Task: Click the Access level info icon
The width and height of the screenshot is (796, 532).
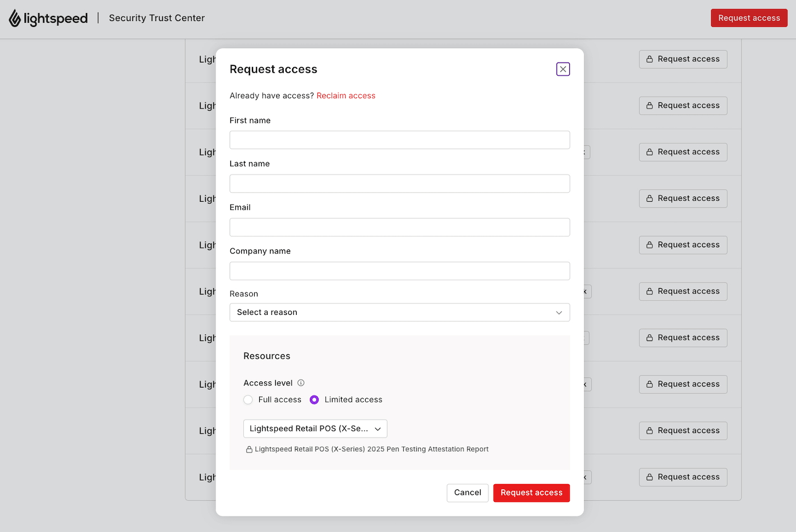Action: point(301,383)
